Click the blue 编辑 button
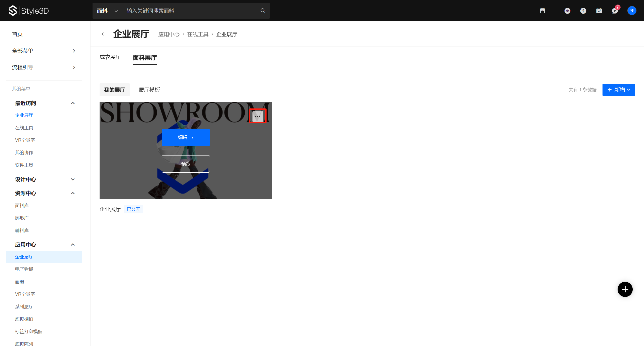Screen dimensions: 644x346 [186, 137]
